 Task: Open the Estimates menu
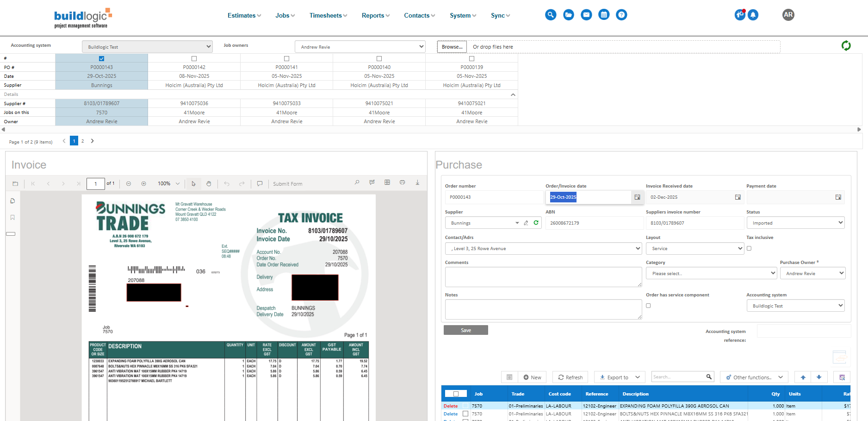[244, 15]
